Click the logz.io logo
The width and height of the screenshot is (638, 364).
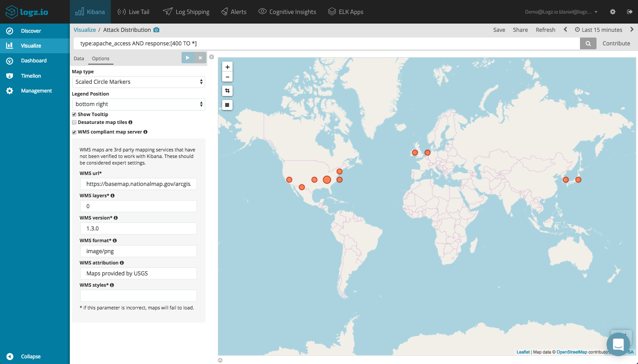pos(27,12)
